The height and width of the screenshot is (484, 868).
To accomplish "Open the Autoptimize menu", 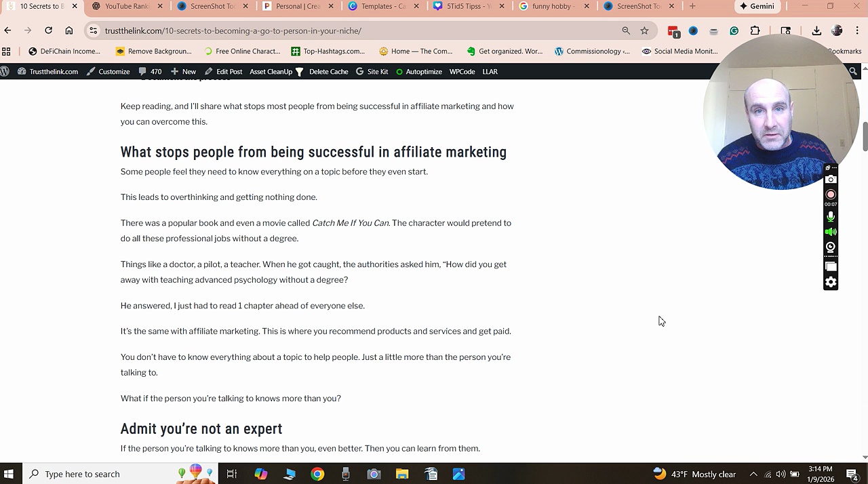I will pyautogui.click(x=418, y=71).
